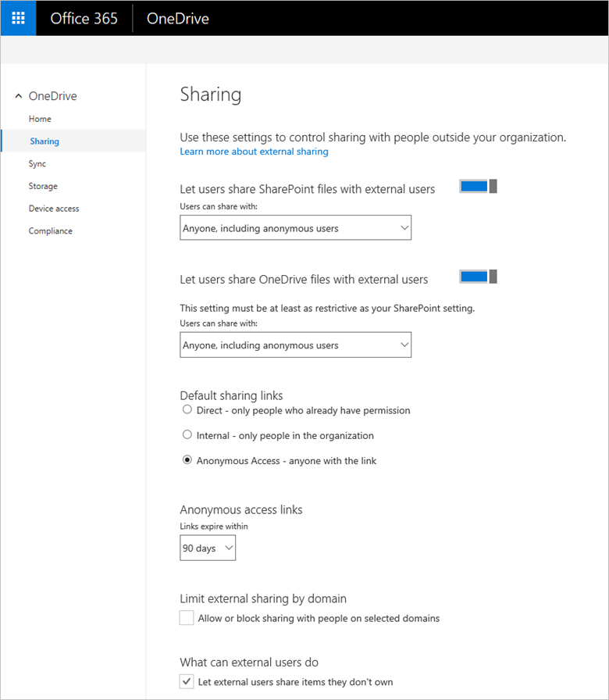Uncheck letting external users share unowned items
The height and width of the screenshot is (700, 609).
186,680
